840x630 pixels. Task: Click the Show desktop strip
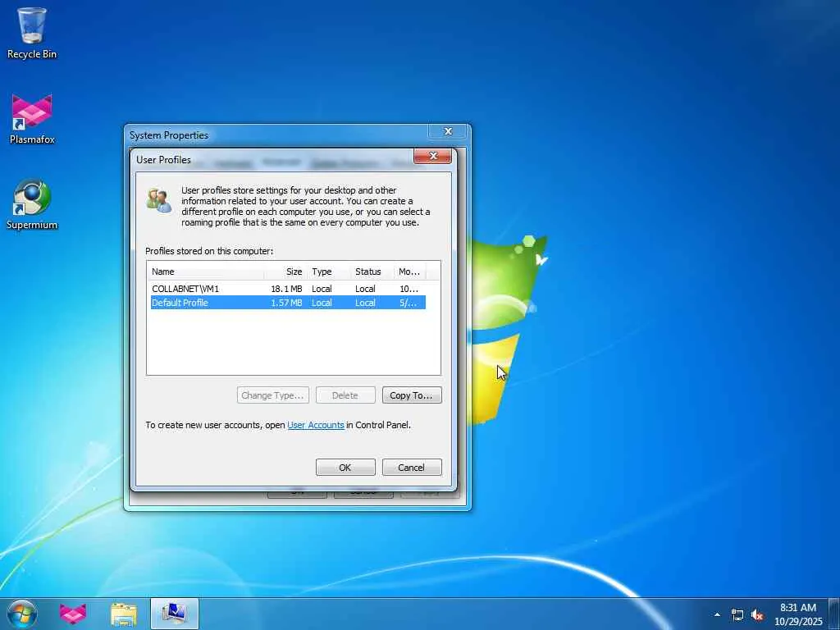point(834,614)
